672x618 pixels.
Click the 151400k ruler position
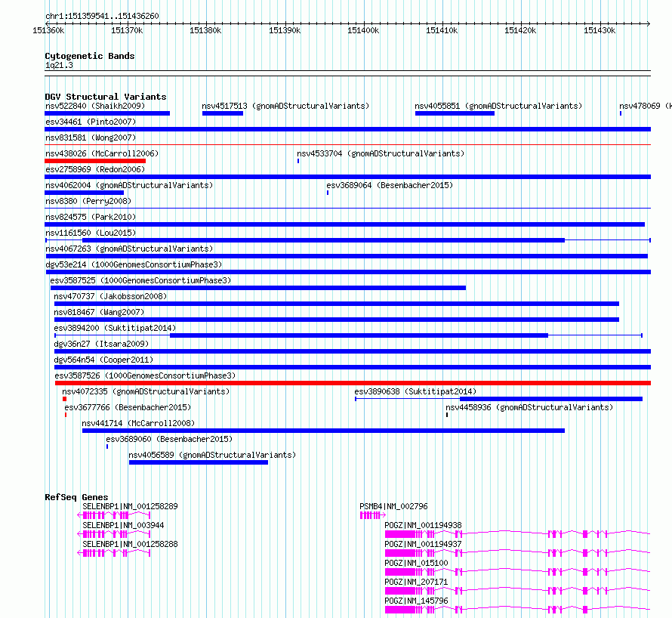(363, 30)
